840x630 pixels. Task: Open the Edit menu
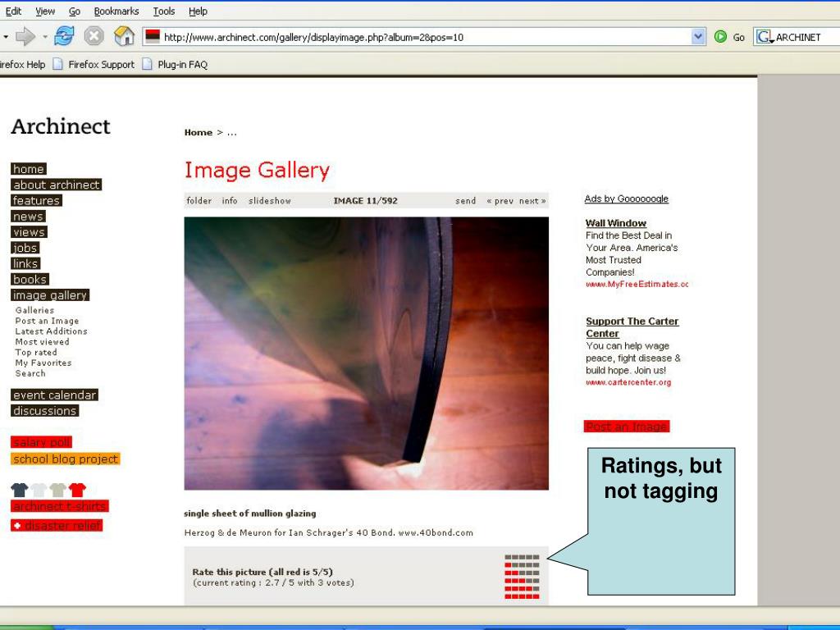tap(13, 11)
